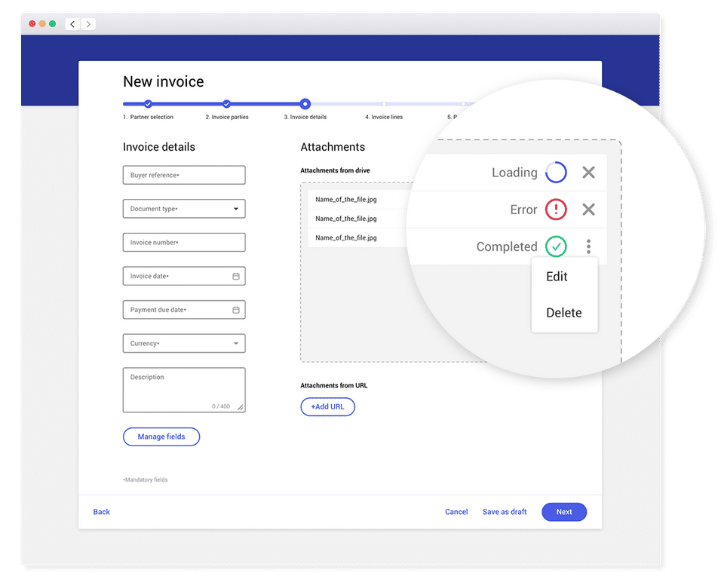Viewport: 724px width, 588px height.
Task: Choose Edit from the attachment menu
Action: pos(557,277)
